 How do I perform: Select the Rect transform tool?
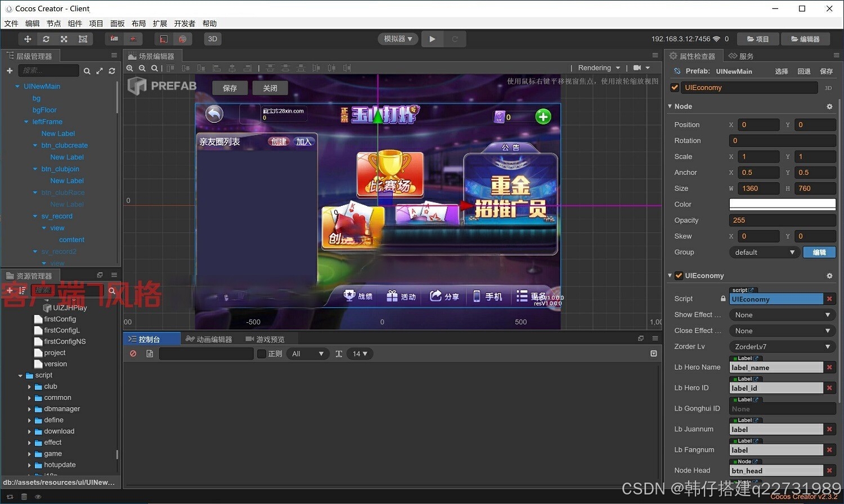coord(83,39)
